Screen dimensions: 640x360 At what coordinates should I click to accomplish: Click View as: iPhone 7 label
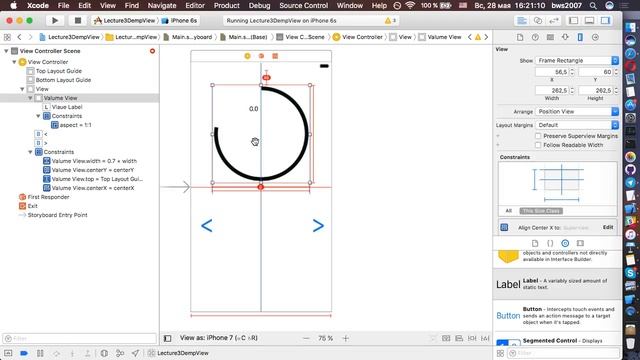[218, 338]
